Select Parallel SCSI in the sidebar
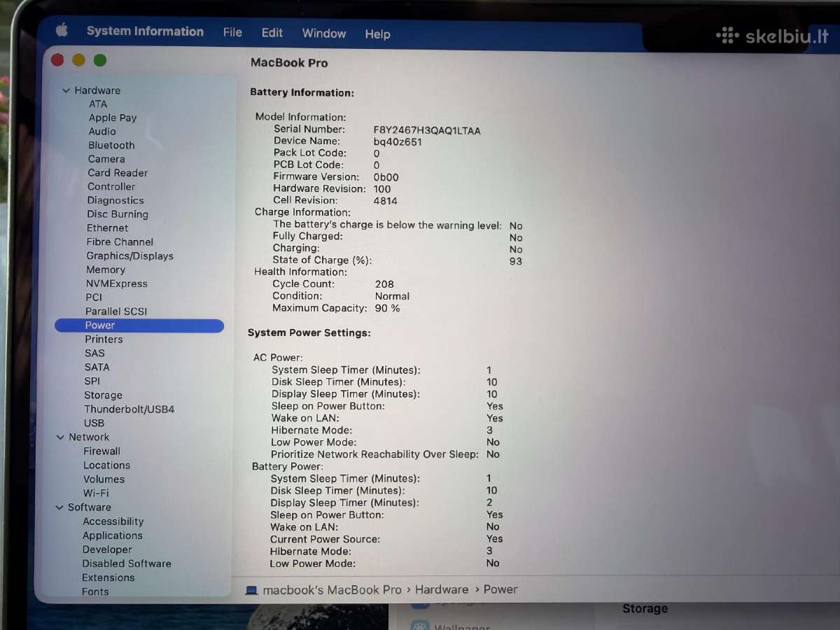The image size is (840, 630). (x=116, y=311)
